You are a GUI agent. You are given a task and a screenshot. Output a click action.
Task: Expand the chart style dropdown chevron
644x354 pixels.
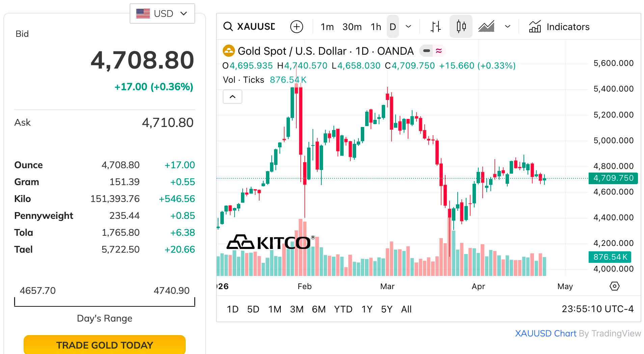point(508,27)
